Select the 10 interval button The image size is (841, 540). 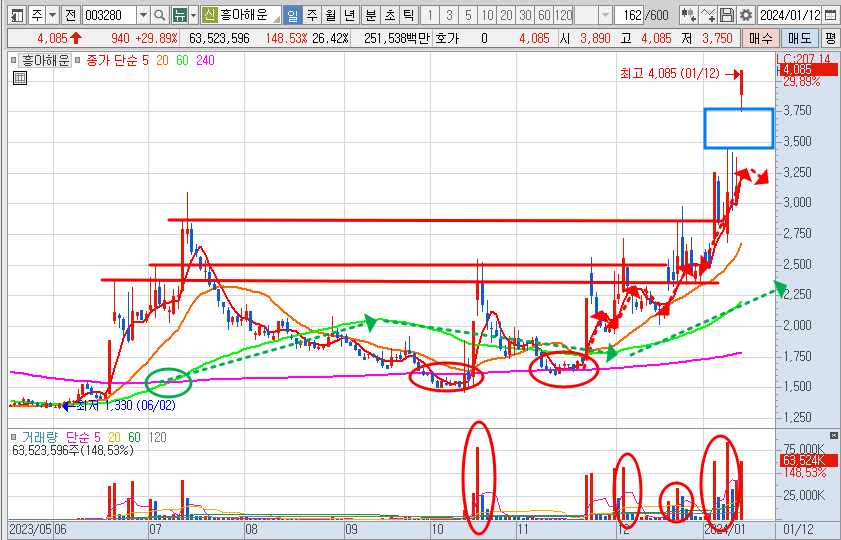point(487,15)
